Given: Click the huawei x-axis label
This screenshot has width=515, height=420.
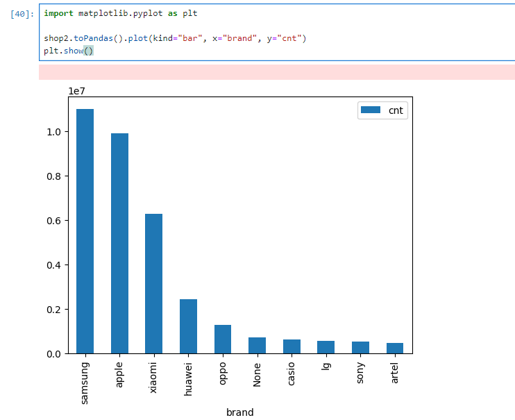Looking at the screenshot, I should [187, 379].
